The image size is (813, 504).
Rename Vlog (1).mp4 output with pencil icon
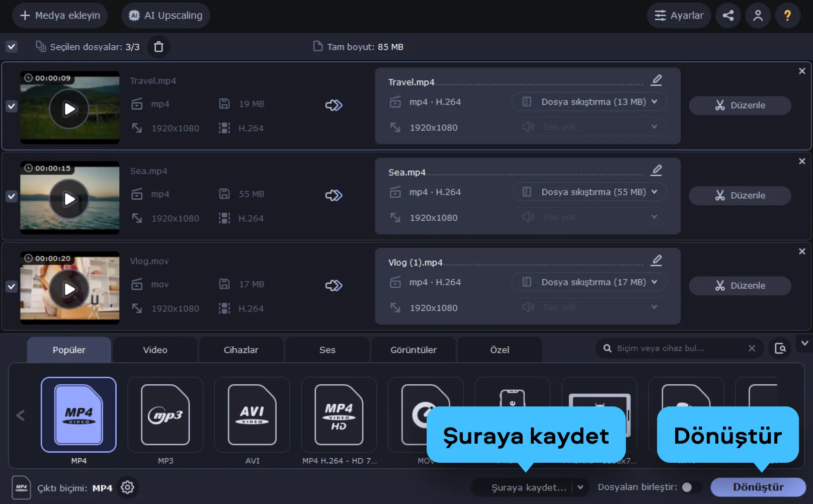click(657, 260)
